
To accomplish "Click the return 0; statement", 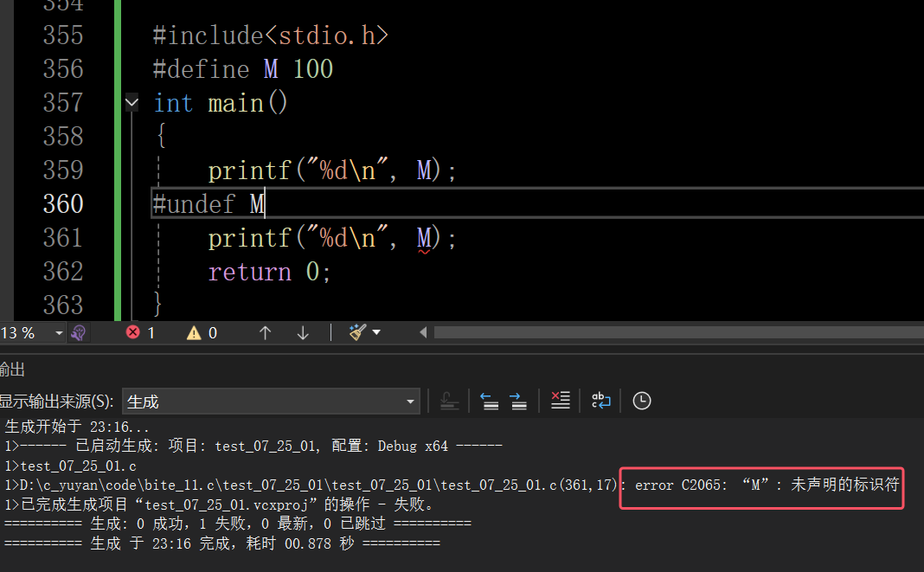I will pyautogui.click(x=269, y=272).
